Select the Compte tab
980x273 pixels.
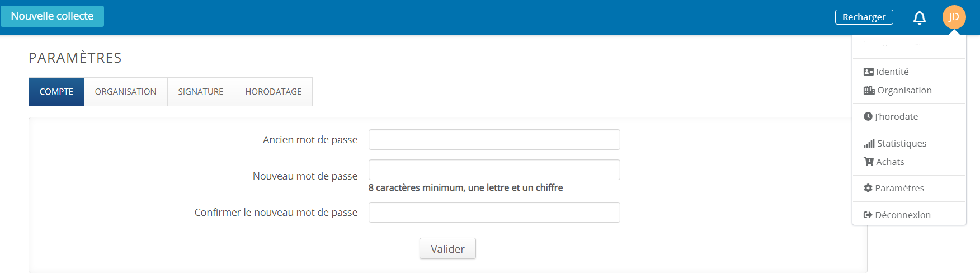point(56,92)
